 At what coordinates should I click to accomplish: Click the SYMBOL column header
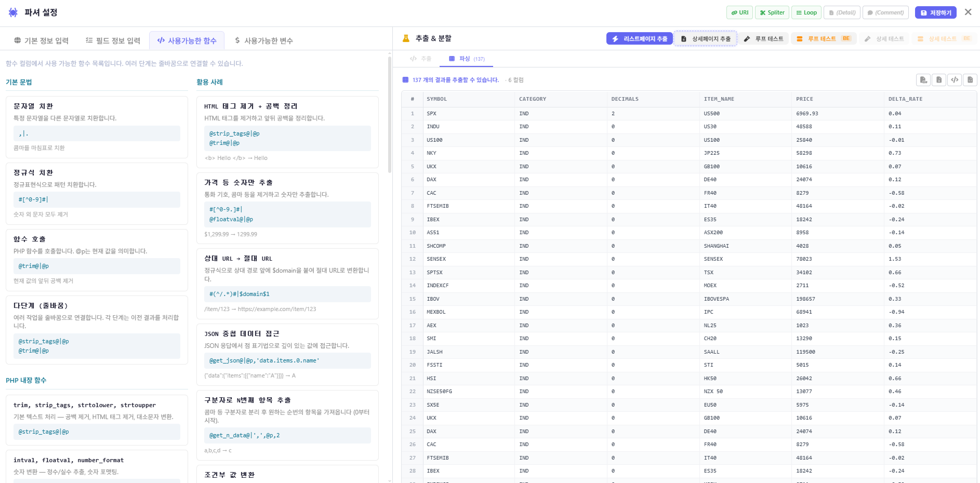point(436,99)
